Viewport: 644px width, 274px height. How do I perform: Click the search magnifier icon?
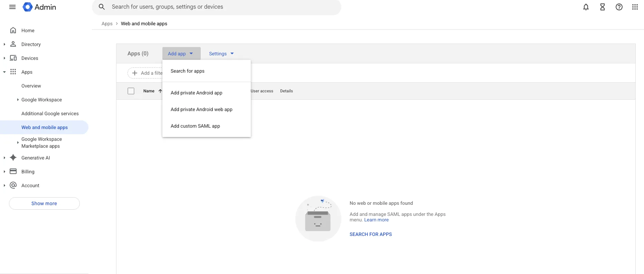click(102, 7)
